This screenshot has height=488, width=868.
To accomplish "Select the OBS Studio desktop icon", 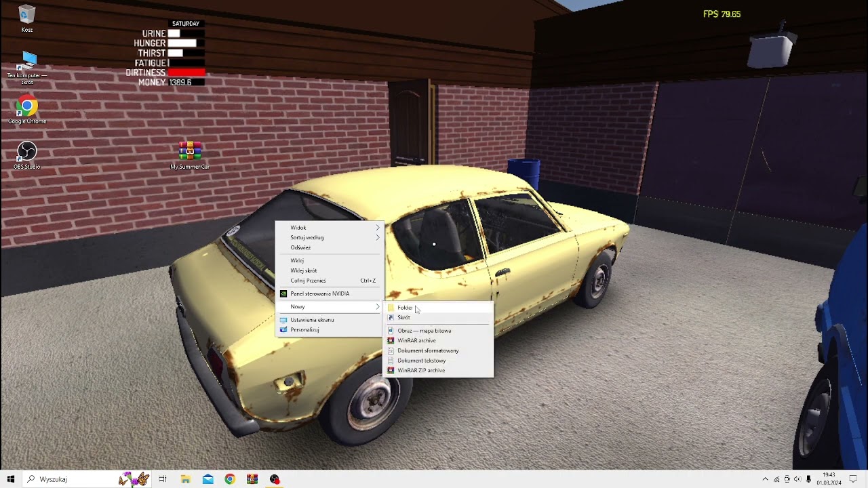I will (x=27, y=156).
